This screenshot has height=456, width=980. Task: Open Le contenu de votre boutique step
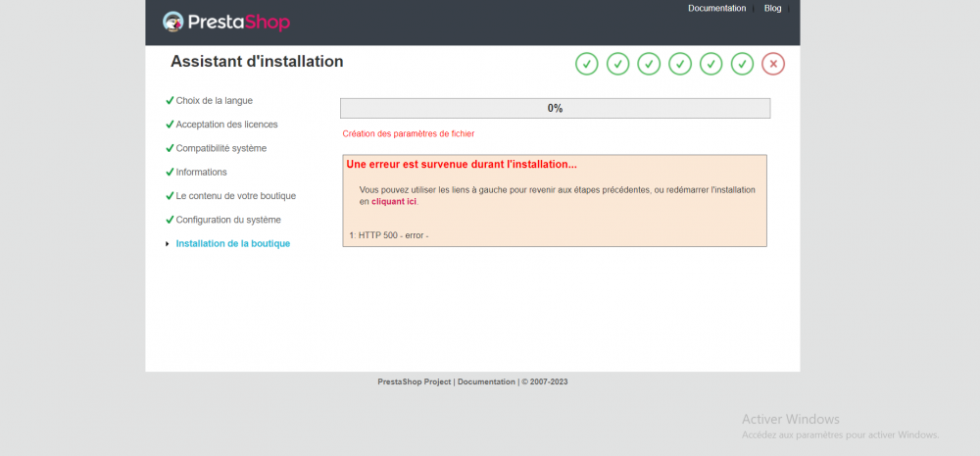tap(235, 196)
